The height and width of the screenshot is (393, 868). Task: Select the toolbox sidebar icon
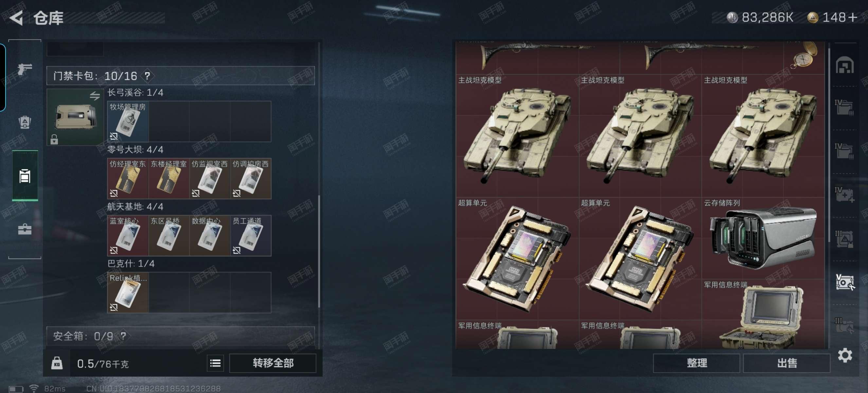[25, 230]
